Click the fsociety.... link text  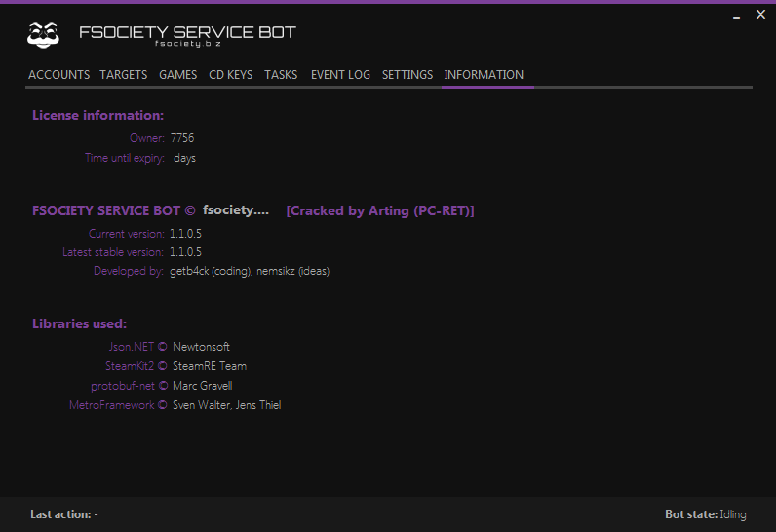pyautogui.click(x=236, y=210)
